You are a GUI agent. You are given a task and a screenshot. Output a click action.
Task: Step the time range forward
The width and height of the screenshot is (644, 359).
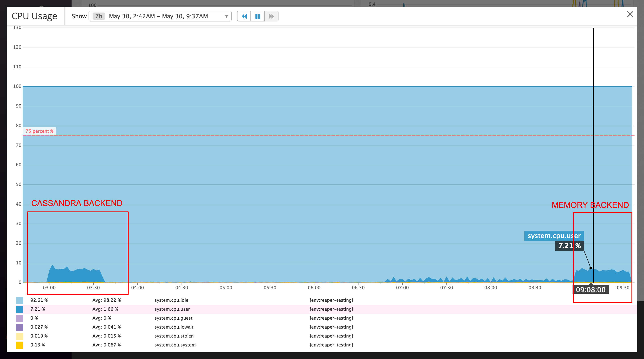[x=271, y=16]
